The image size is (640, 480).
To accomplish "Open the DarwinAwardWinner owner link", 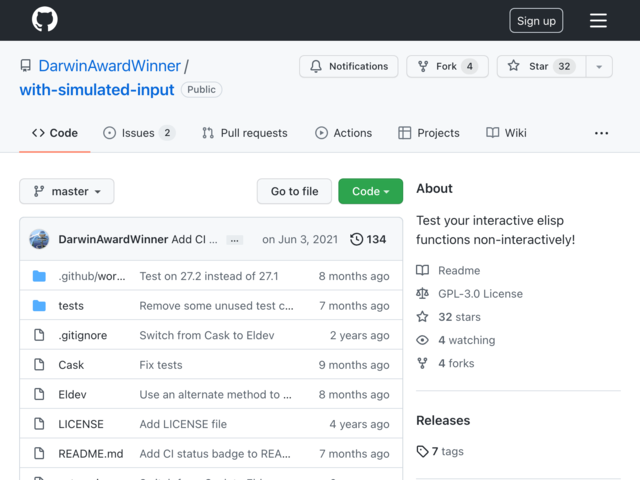I will (x=109, y=66).
